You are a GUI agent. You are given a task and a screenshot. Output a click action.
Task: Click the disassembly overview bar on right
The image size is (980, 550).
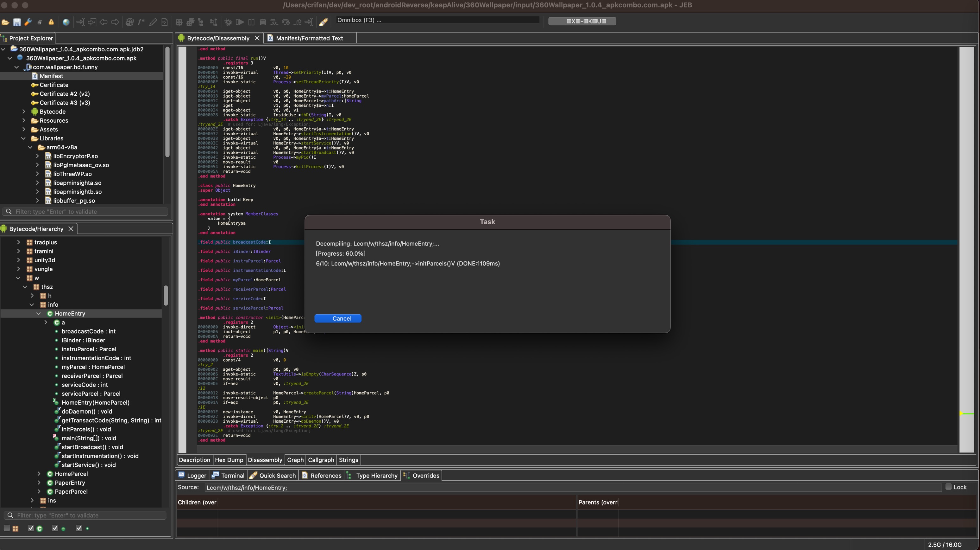click(x=967, y=249)
